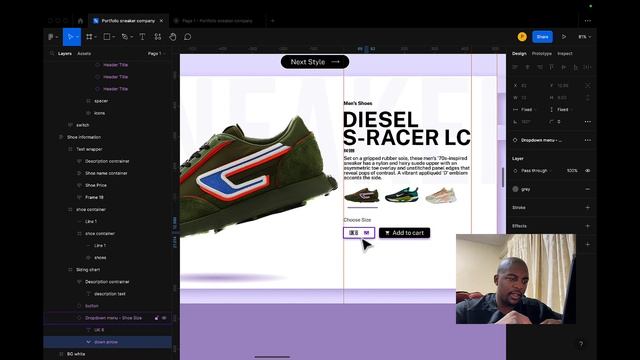Select the BG white layer
Viewport: 640px width, 360px height.
pos(76,354)
